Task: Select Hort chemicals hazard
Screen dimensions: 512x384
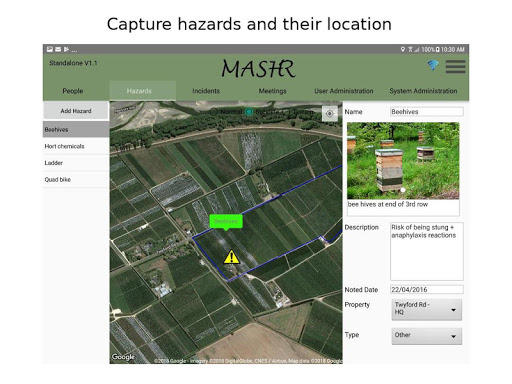Action: pyautogui.click(x=76, y=146)
